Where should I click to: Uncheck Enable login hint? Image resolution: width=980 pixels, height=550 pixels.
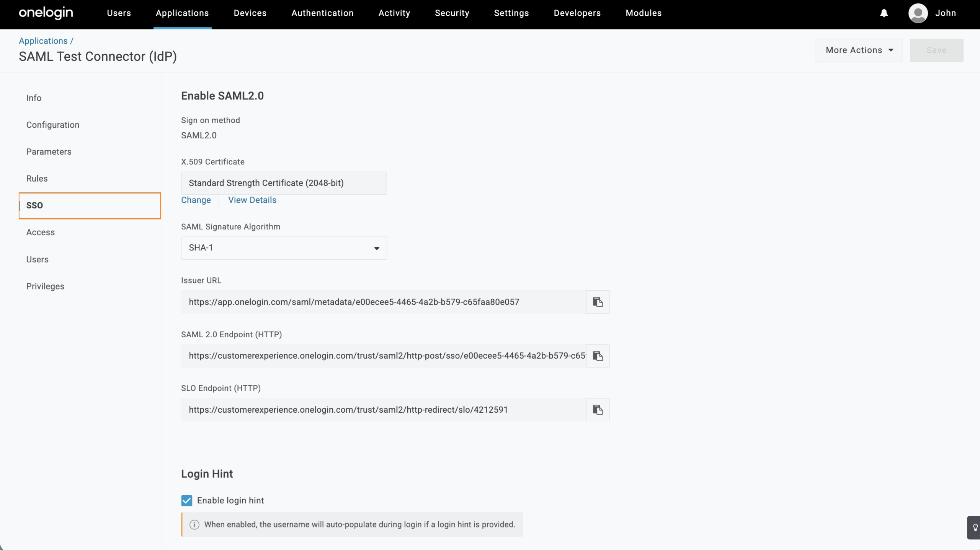click(186, 500)
